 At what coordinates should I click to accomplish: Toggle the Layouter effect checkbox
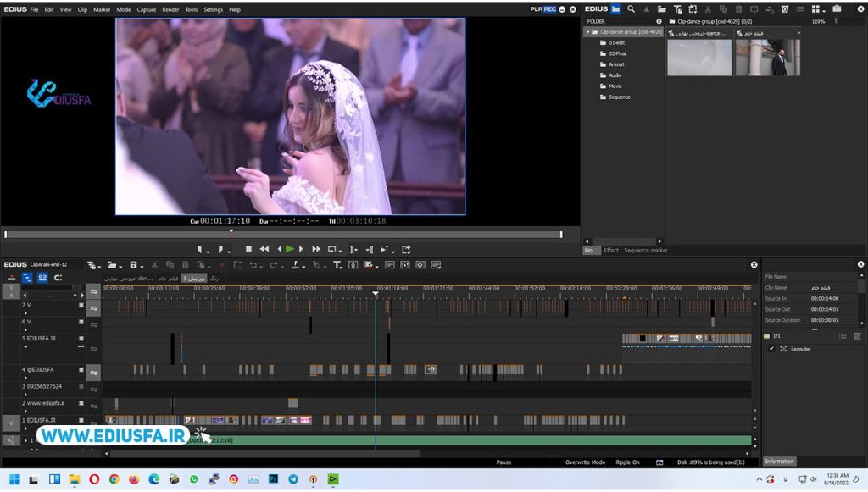coord(771,349)
